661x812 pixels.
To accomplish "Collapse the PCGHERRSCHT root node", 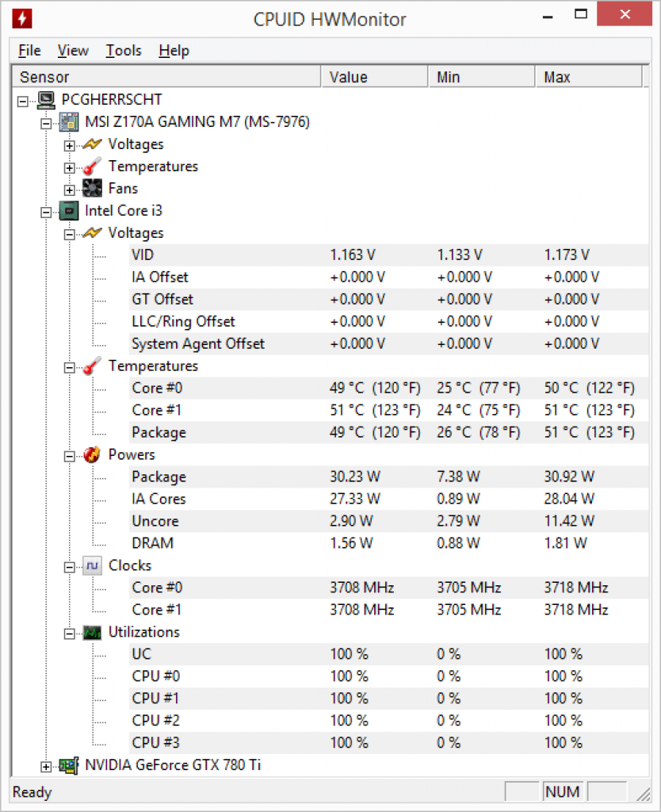I will click(23, 101).
